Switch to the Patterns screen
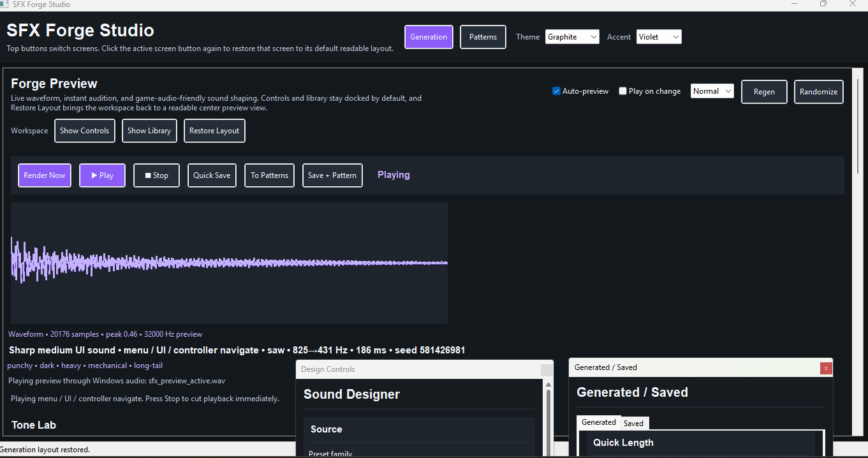This screenshot has width=868, height=458. click(x=483, y=37)
